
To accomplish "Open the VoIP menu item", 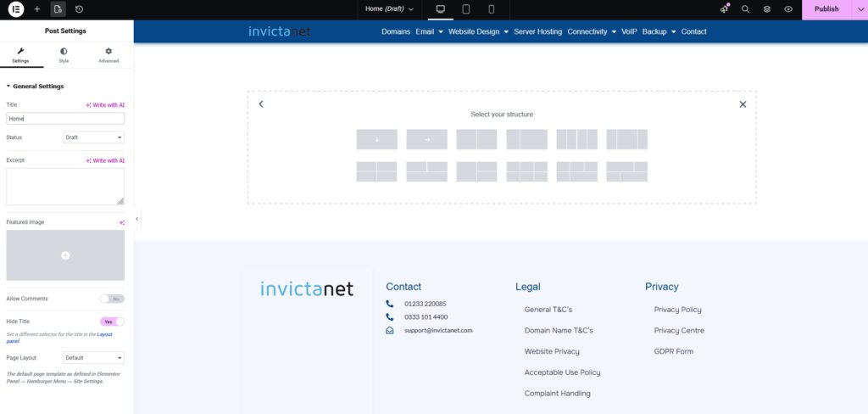I will point(630,31).
